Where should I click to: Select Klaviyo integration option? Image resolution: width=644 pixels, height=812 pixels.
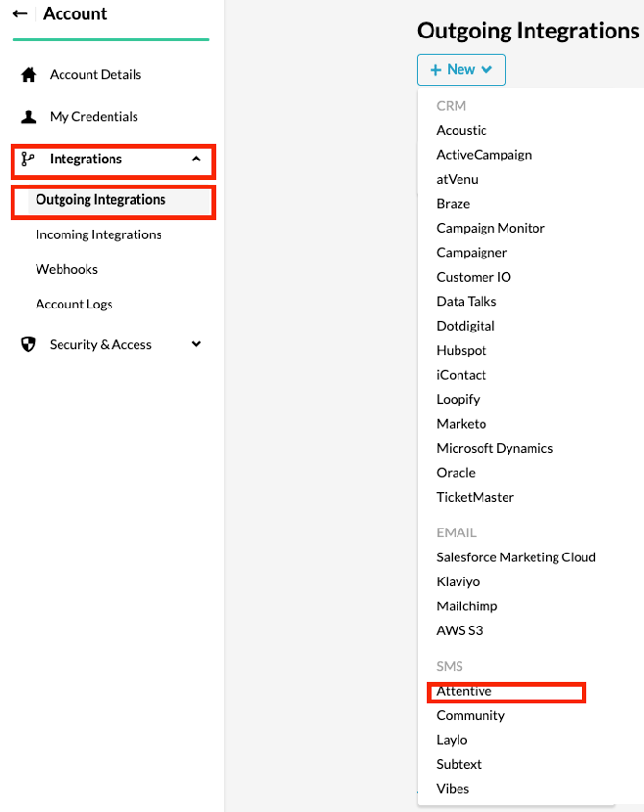click(458, 581)
